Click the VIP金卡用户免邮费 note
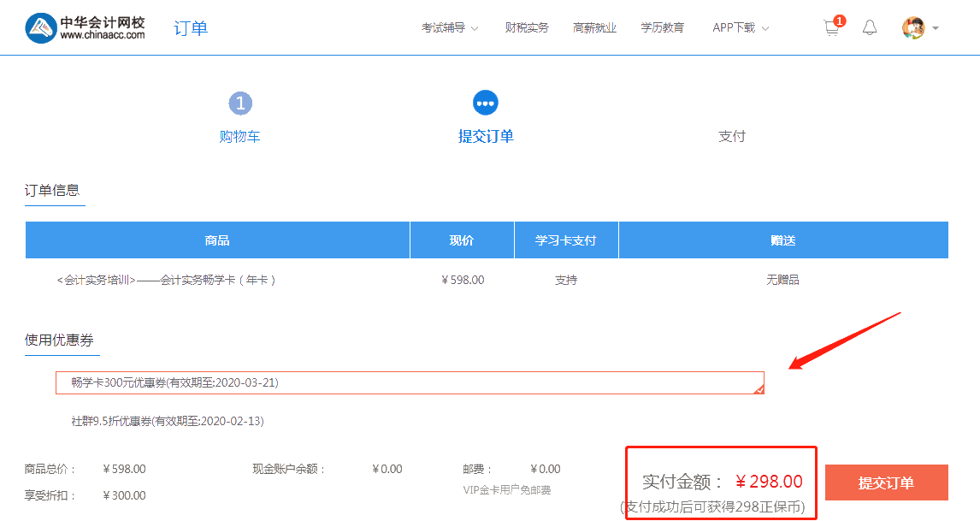The height and width of the screenshot is (521, 980). (507, 489)
